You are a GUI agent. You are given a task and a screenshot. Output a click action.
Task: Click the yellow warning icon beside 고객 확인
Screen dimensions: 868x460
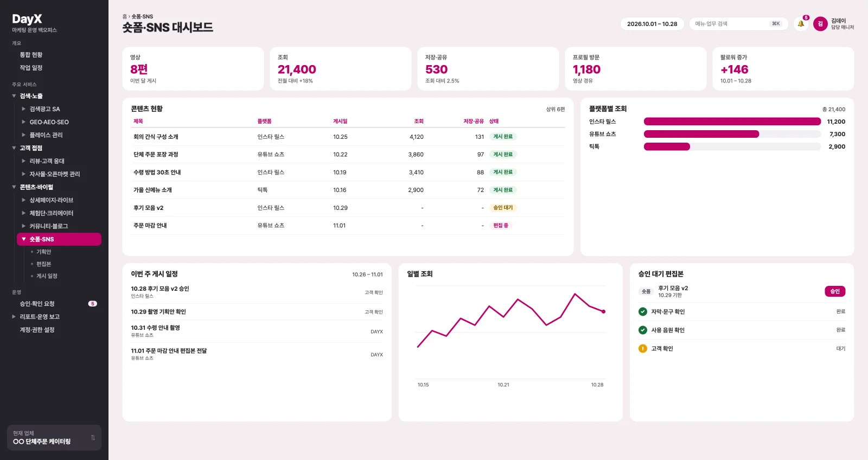coord(643,348)
